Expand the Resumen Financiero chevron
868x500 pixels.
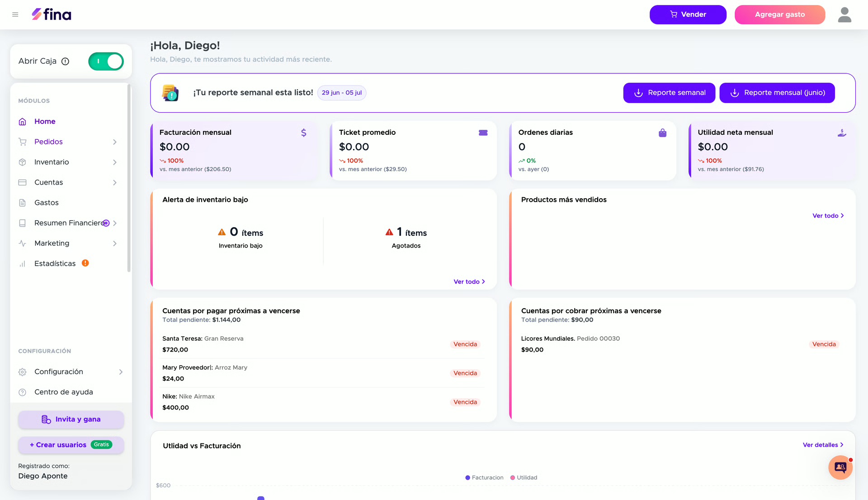tap(115, 223)
